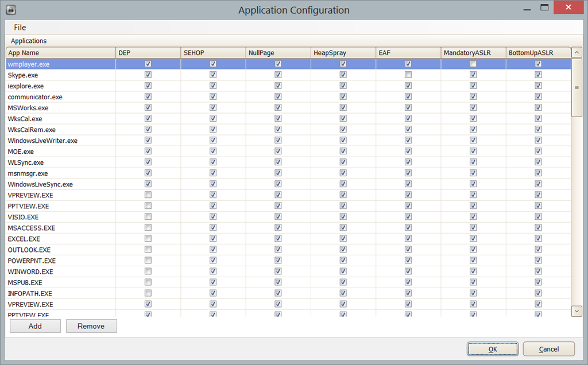This screenshot has height=365, width=588.
Task: Uncheck DEP for wmplayer.exe
Action: point(148,64)
